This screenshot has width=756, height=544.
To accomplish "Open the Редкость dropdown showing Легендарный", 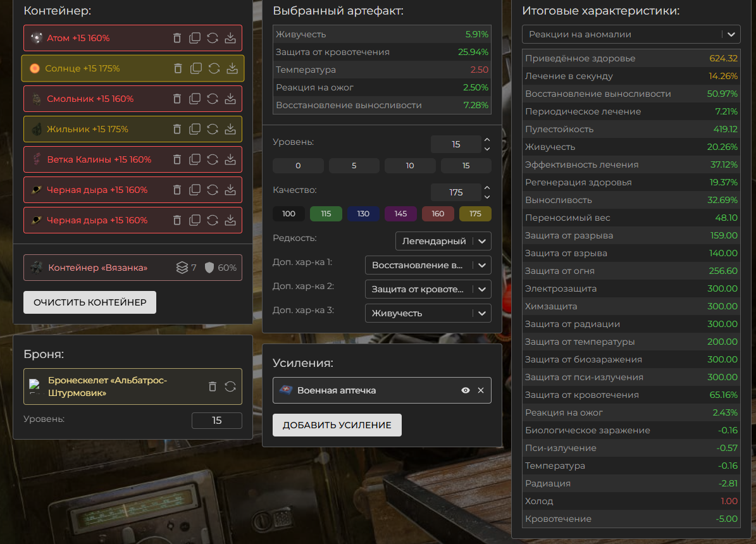I will [443, 241].
